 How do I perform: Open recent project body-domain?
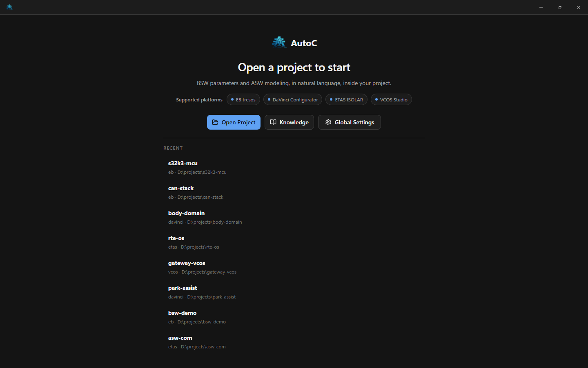(x=294, y=217)
